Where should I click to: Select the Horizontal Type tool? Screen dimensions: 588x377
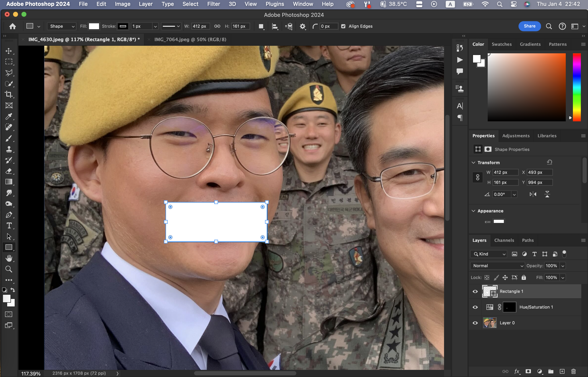click(9, 225)
